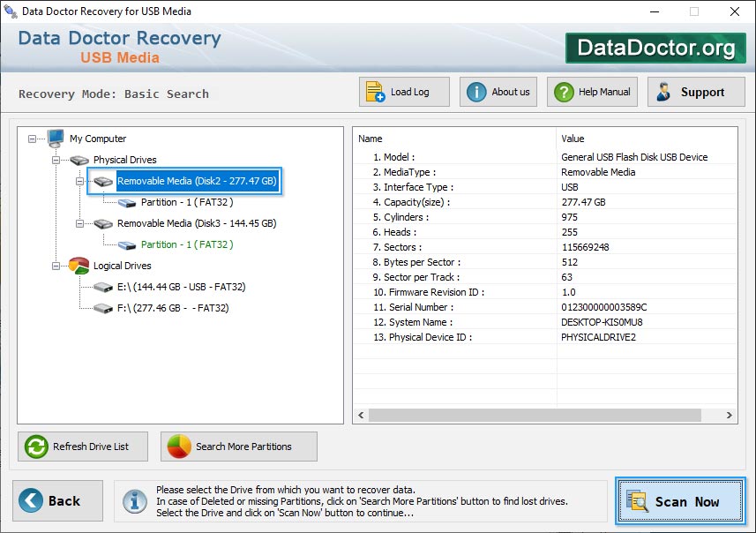Click the Support person icon
Image resolution: width=756 pixels, height=533 pixels.
[663, 92]
